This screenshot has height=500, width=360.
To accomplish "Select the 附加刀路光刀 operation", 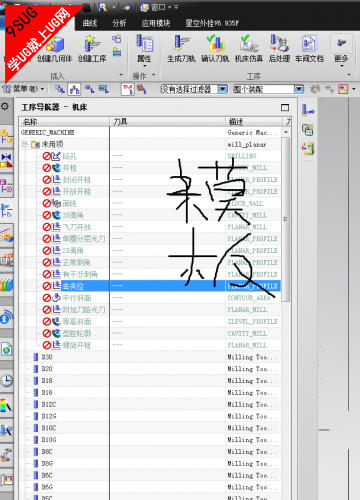I will 84,310.
